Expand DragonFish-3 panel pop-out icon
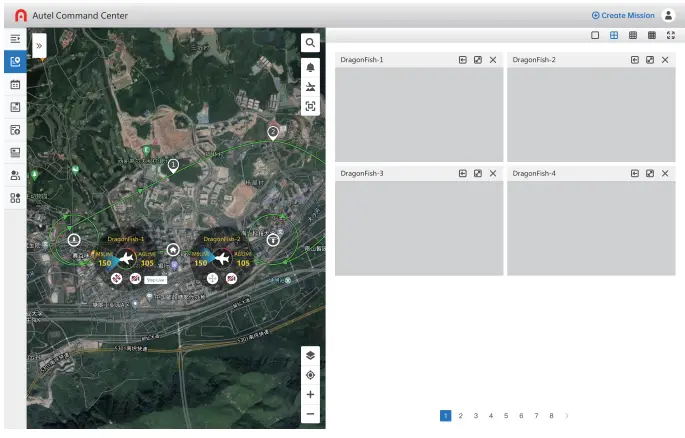685x438 pixels. (x=478, y=173)
